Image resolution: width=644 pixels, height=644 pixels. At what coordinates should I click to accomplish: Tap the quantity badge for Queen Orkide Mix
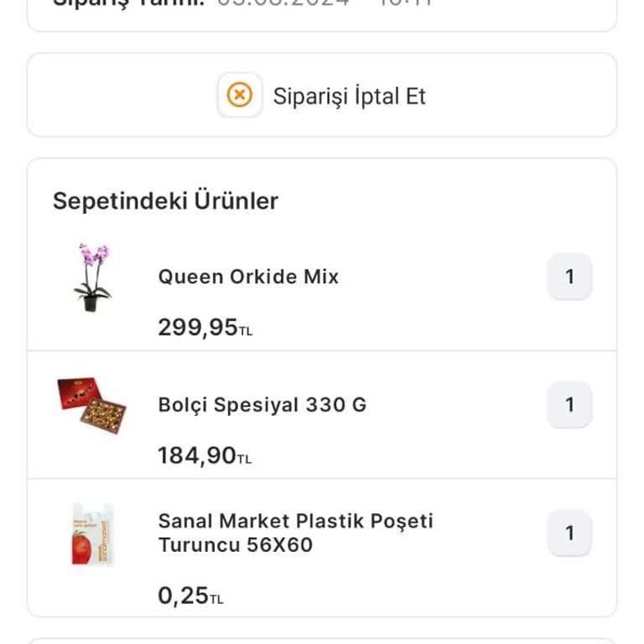click(x=569, y=277)
